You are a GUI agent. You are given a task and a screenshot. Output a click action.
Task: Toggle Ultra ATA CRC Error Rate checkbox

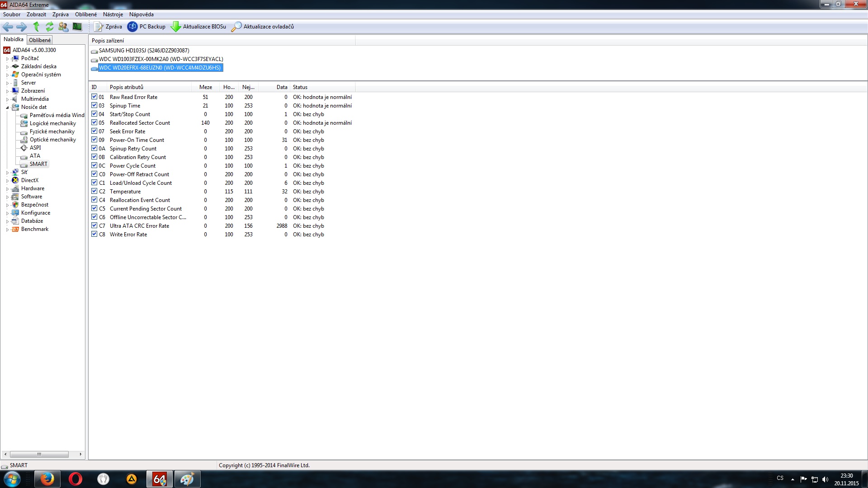click(x=94, y=225)
